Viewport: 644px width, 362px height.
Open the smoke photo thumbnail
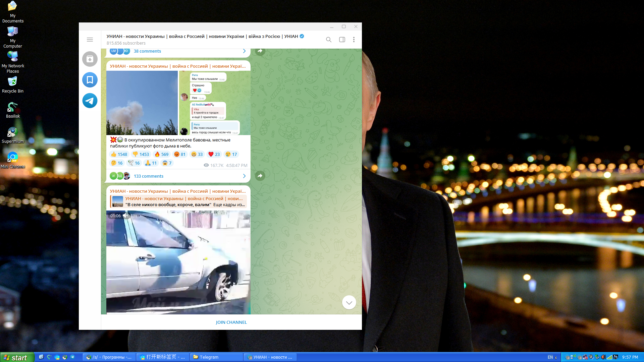(142, 103)
